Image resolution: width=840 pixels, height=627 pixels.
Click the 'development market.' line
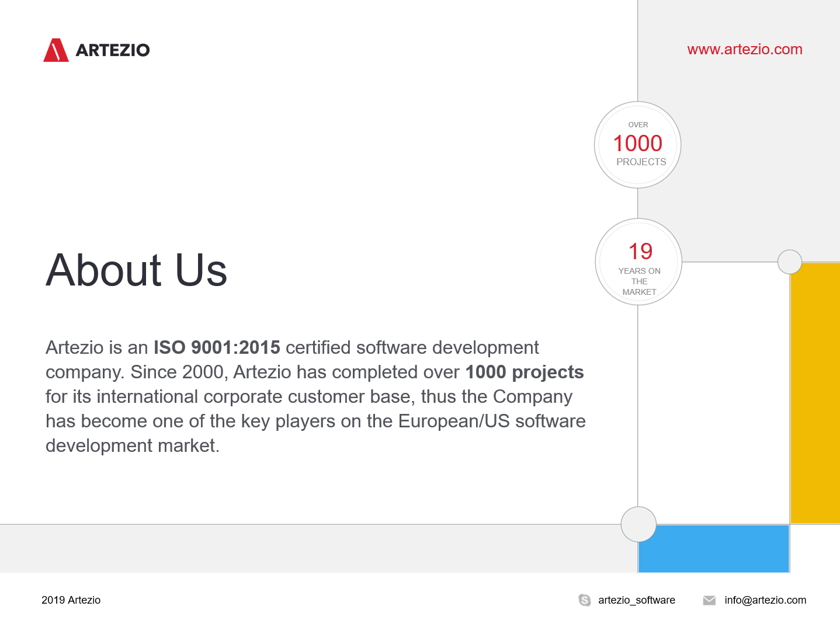click(133, 445)
